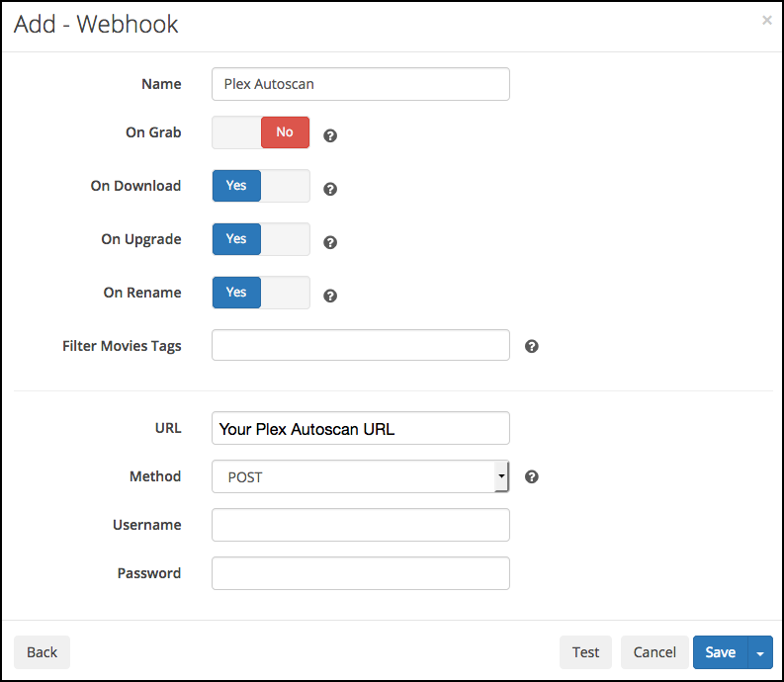Click the help icon beside Method
The width and height of the screenshot is (784, 682).
tap(531, 476)
